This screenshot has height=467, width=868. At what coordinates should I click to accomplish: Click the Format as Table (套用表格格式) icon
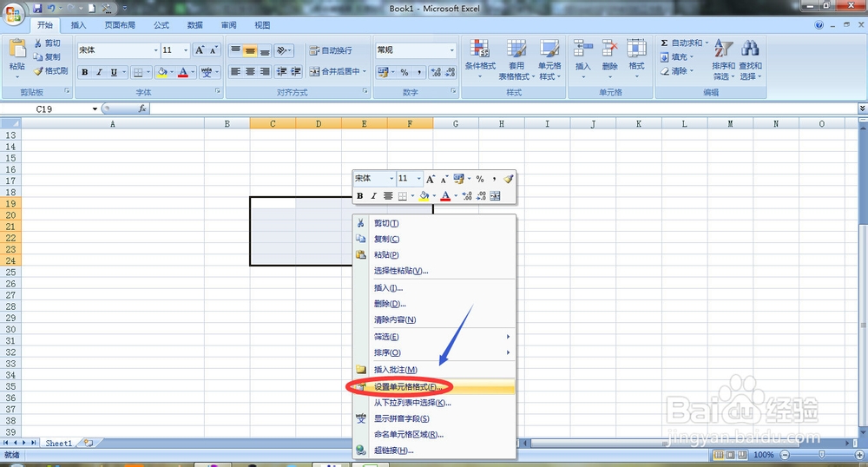point(516,58)
